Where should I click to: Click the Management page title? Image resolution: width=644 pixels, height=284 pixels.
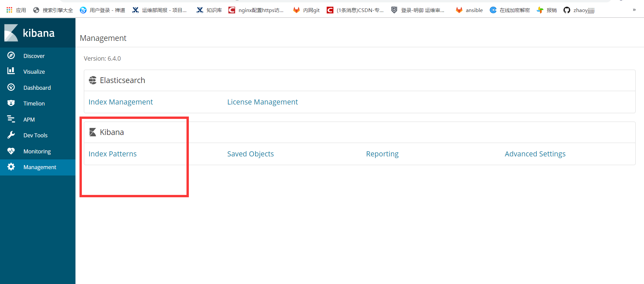(103, 38)
